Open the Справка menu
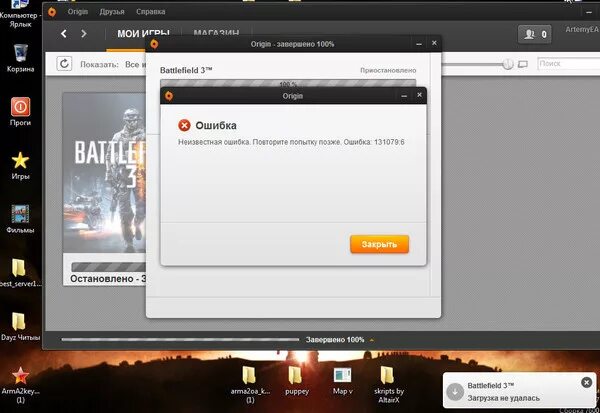The width and height of the screenshot is (600, 413). coord(151,12)
